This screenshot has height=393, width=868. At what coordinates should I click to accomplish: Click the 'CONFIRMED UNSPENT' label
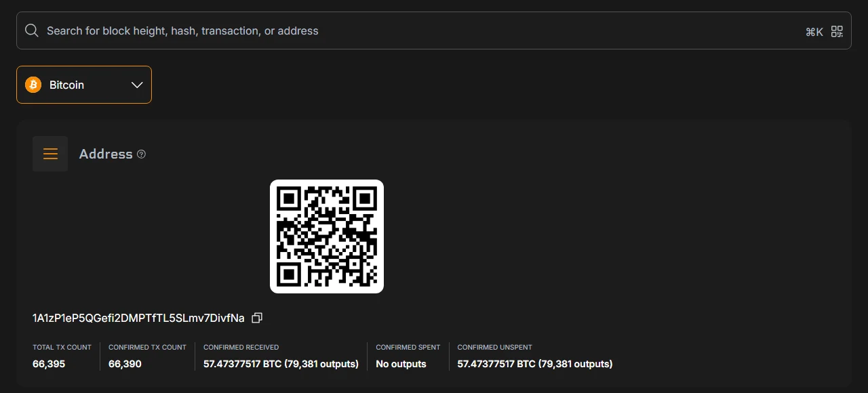(494, 347)
